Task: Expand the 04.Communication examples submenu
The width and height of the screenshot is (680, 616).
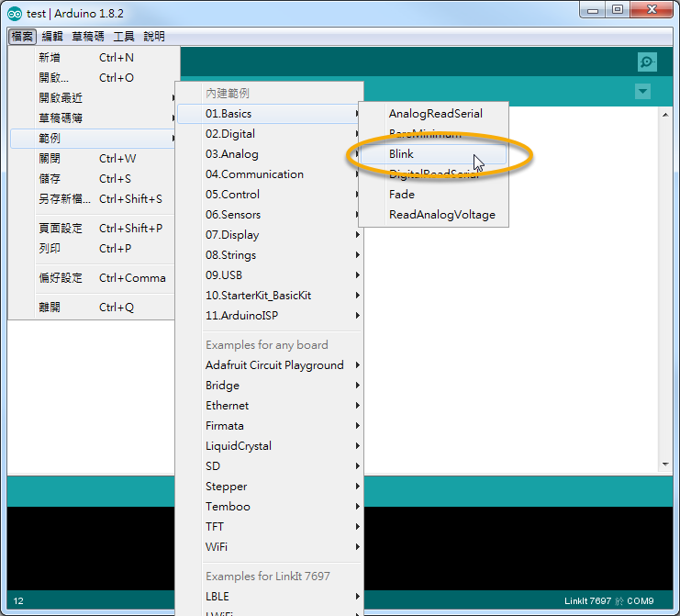Action: [270, 174]
